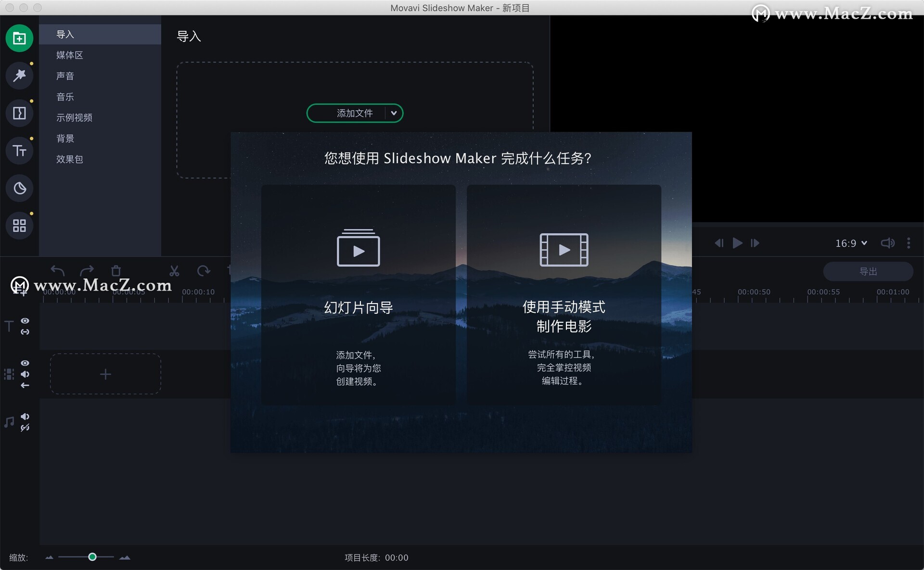Click the 导出 export button
The height and width of the screenshot is (570, 924).
coord(868,271)
